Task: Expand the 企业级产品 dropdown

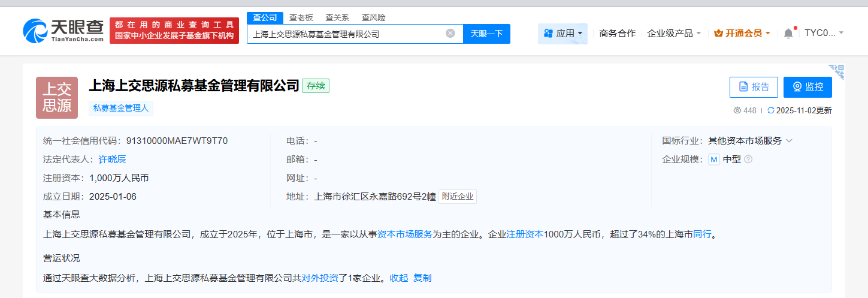Action: point(674,34)
